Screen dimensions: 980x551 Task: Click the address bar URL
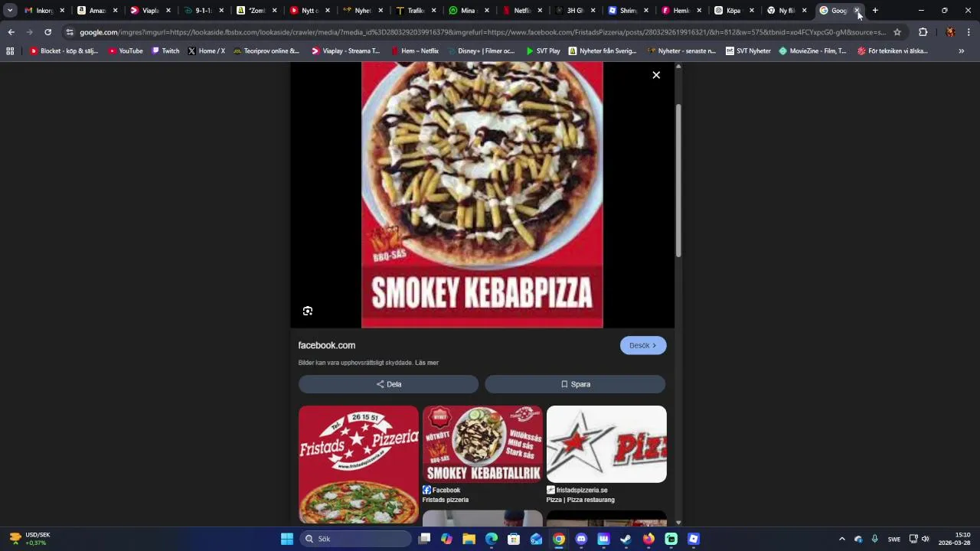pos(482,32)
